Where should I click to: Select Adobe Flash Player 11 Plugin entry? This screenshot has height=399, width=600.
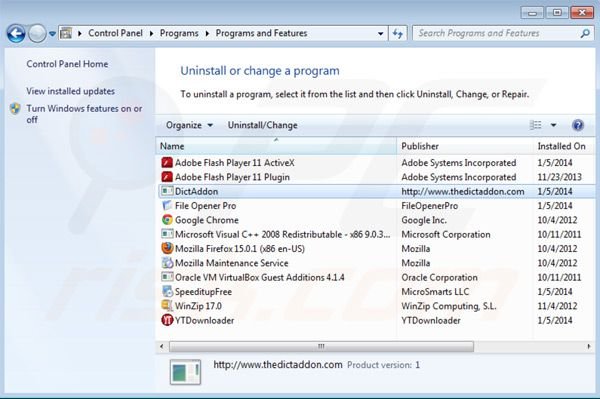[x=232, y=177]
